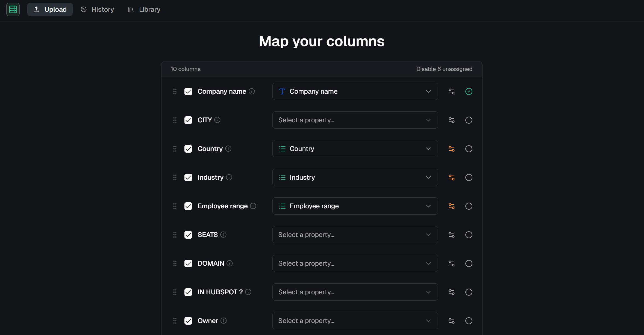The width and height of the screenshot is (644, 335).
Task: Click info icon next to CITY
Action: pos(217,120)
